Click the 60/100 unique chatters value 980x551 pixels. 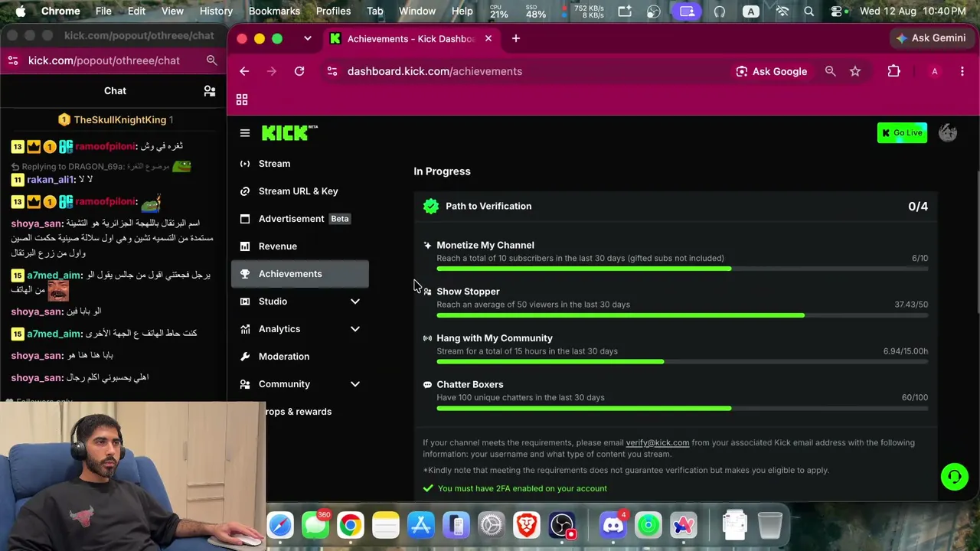(915, 398)
